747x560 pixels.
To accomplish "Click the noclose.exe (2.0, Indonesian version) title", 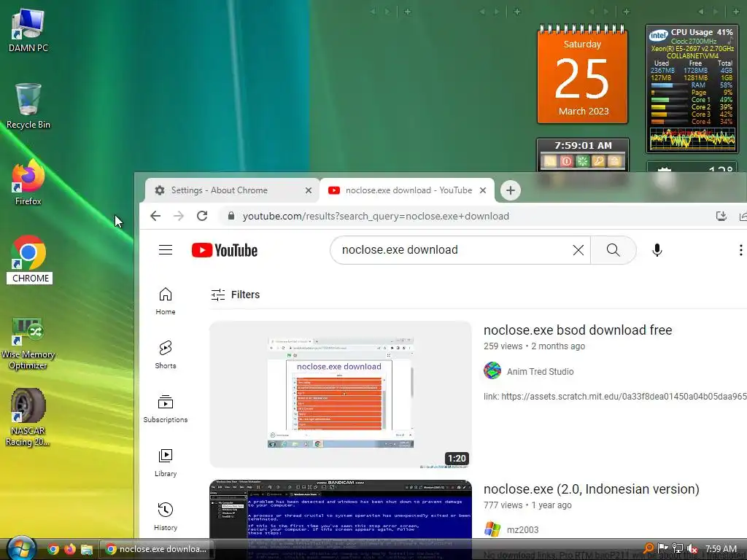I will click(591, 489).
